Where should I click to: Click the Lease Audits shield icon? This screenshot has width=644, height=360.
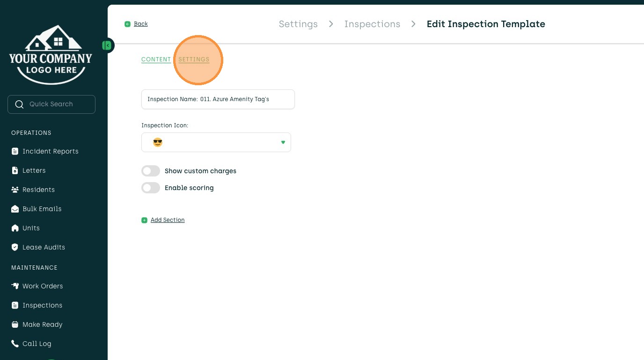point(15,247)
